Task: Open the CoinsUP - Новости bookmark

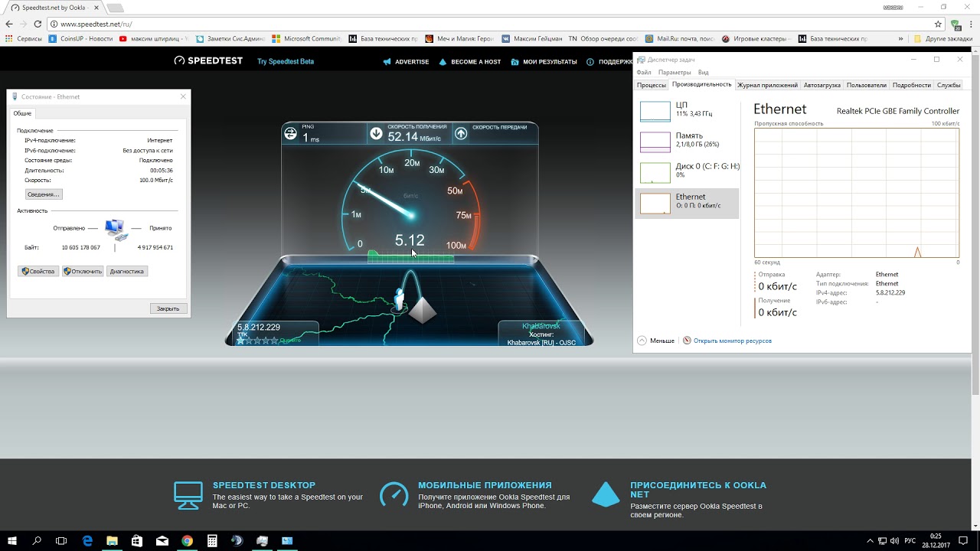Action: pos(80,38)
